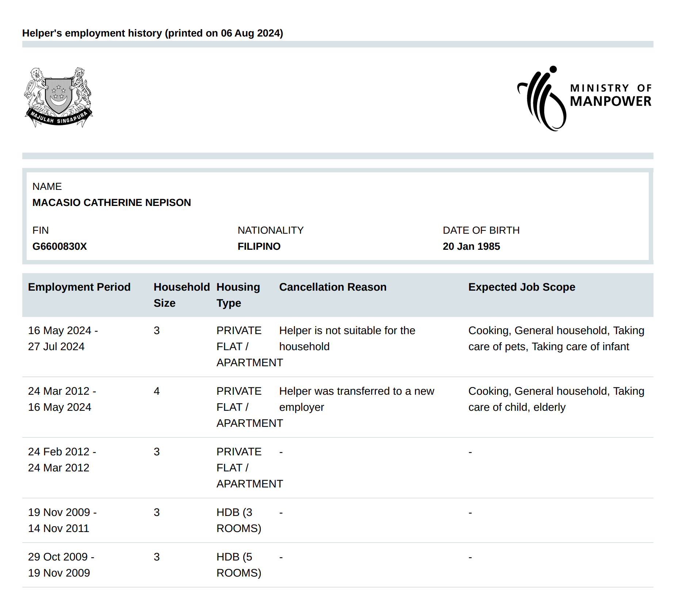Select period 16 May 2024 - 27 Jul 2024
Image resolution: width=686 pixels, height=616 pixels.
click(x=63, y=338)
